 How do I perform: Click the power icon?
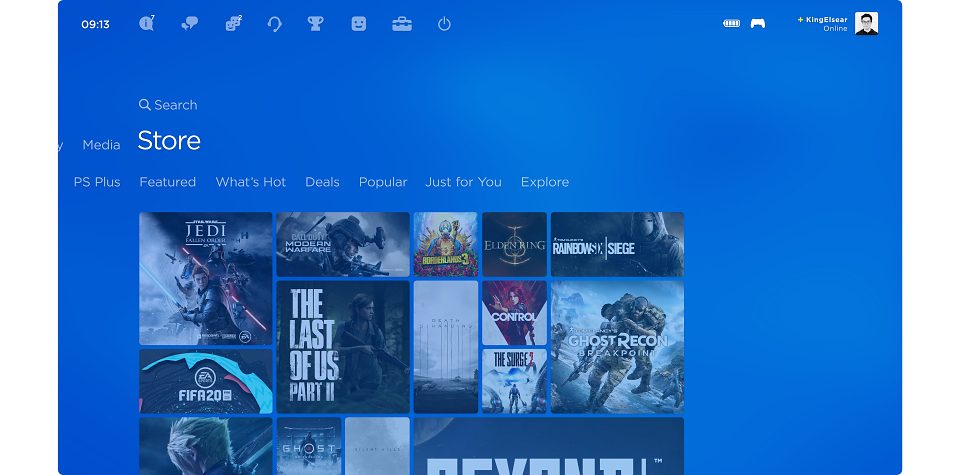(444, 24)
